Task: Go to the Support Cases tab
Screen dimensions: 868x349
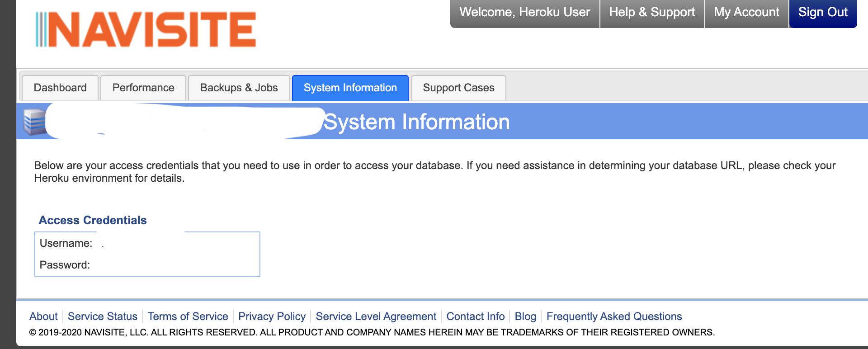Action: point(458,88)
